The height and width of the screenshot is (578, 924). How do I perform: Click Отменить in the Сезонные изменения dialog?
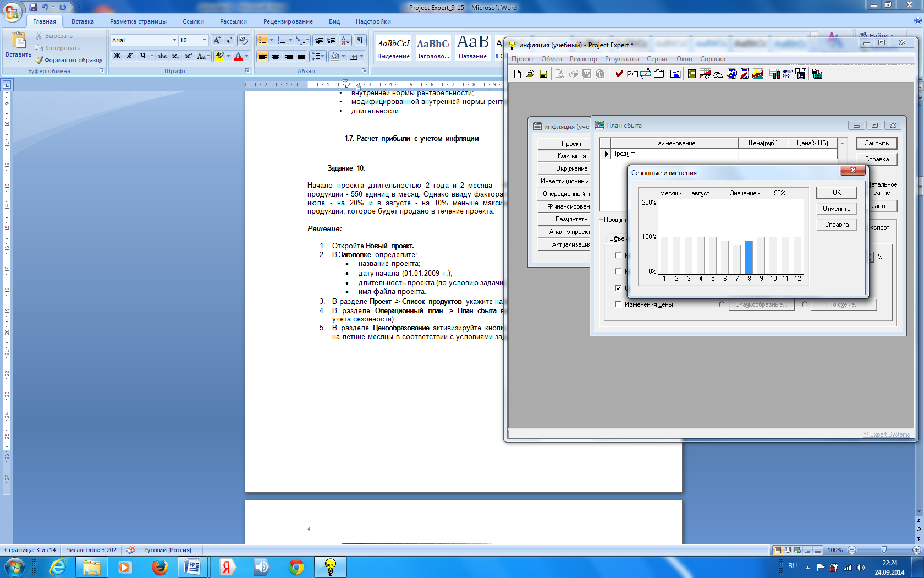pos(837,209)
